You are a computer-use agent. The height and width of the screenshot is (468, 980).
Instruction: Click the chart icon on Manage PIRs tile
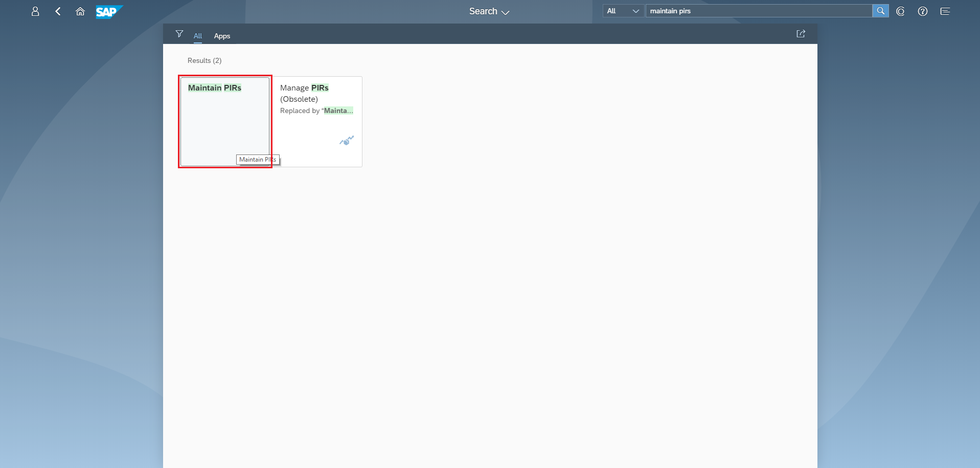[347, 141]
